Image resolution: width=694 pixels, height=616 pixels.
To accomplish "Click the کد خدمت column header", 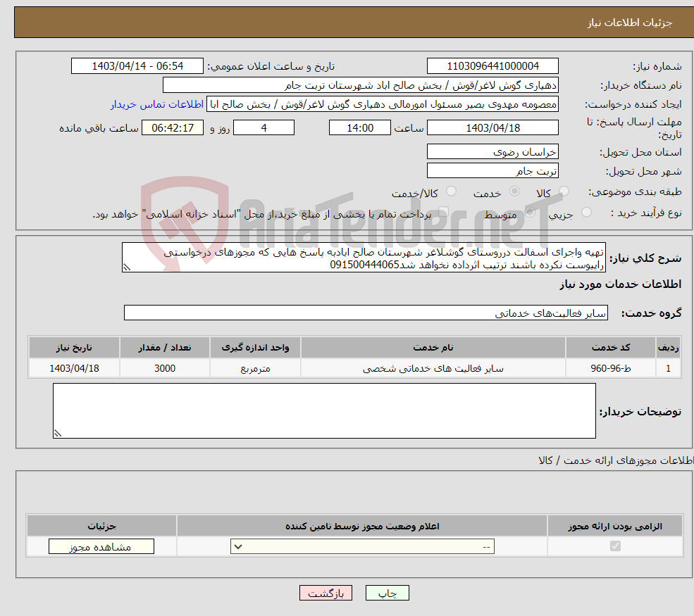I will click(x=611, y=348).
